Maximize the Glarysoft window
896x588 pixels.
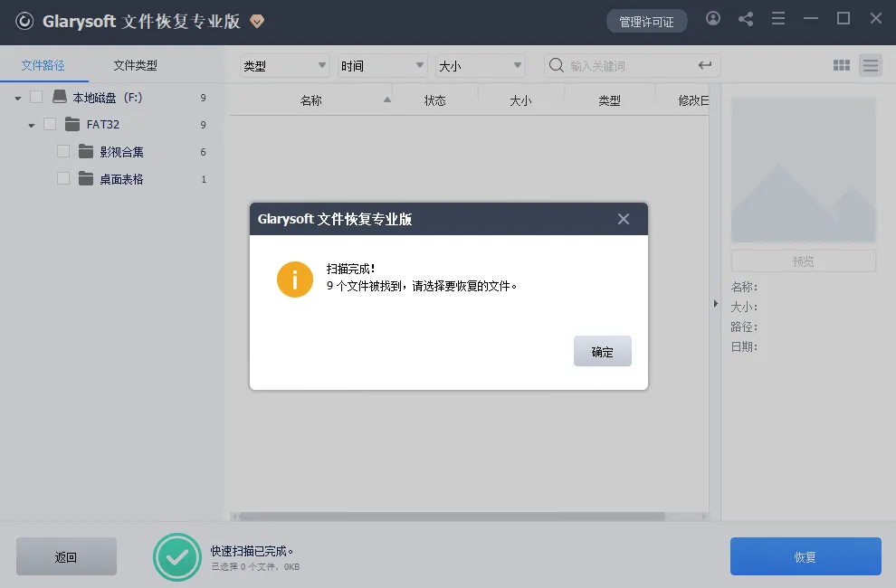pyautogui.click(x=844, y=19)
